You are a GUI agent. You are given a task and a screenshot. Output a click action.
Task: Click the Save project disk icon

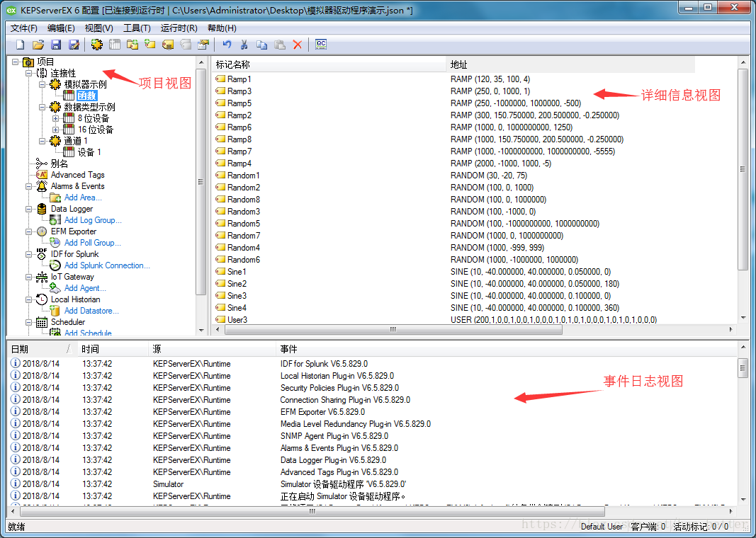(56, 45)
